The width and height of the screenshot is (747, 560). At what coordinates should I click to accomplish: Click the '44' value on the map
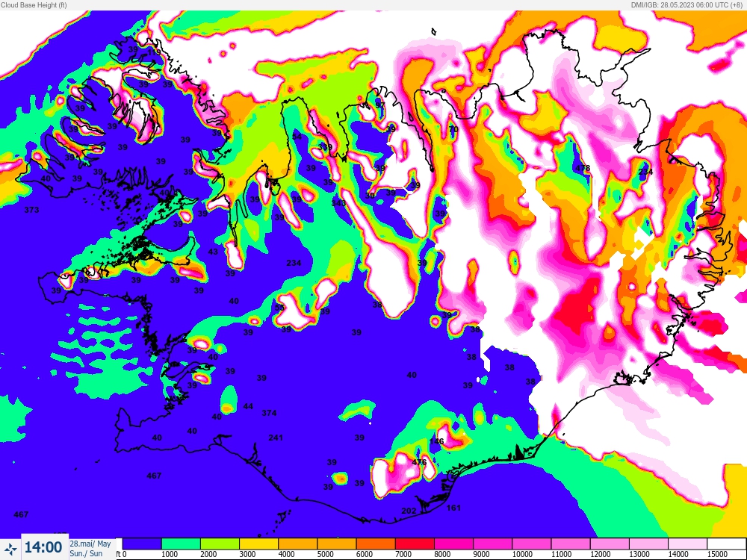[248, 406]
